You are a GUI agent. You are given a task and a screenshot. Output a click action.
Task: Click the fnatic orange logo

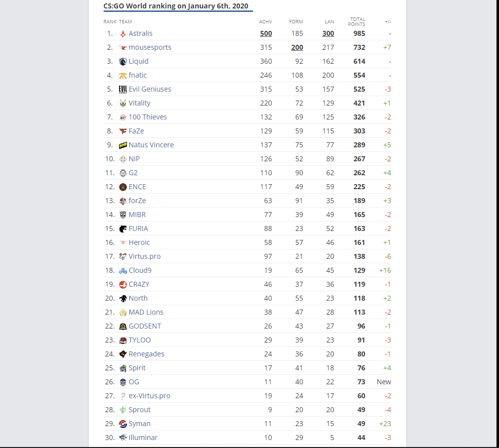pos(123,75)
